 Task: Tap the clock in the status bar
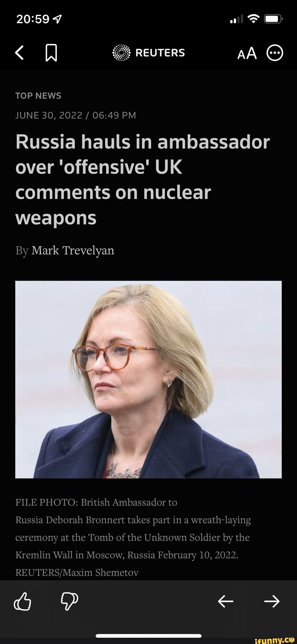point(33,19)
